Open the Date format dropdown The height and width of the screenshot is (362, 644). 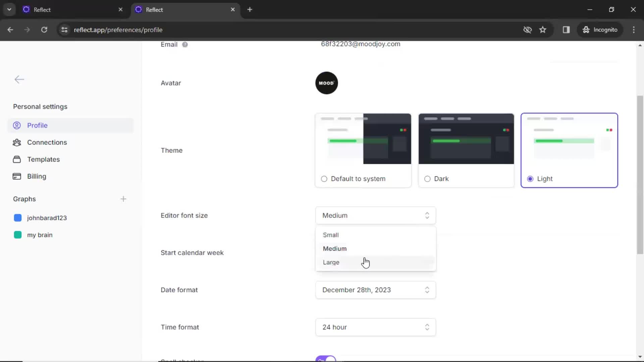coord(376,290)
